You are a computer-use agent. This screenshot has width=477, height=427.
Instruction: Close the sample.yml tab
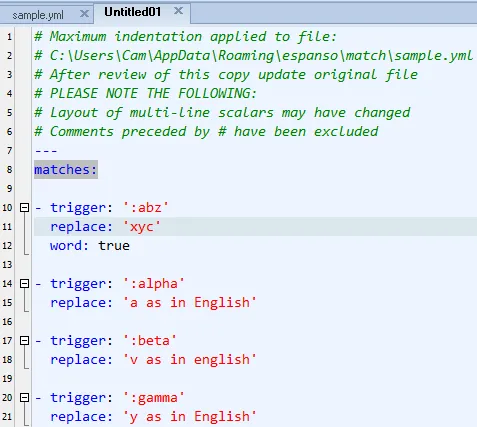tap(84, 14)
